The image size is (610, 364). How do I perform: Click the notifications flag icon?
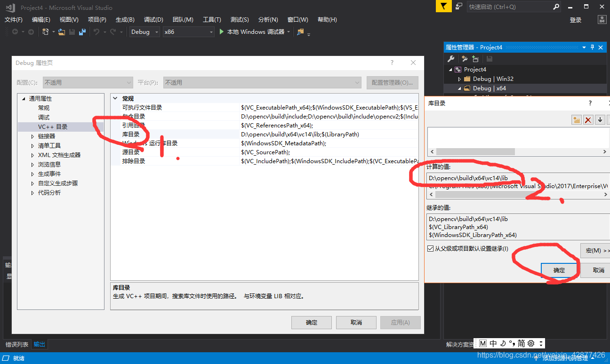coord(444,7)
